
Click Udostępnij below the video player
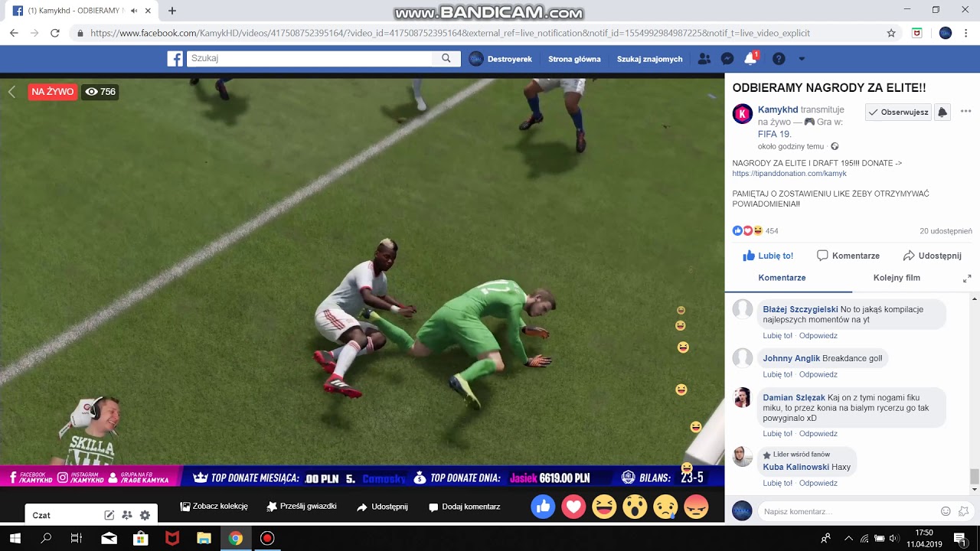point(382,507)
